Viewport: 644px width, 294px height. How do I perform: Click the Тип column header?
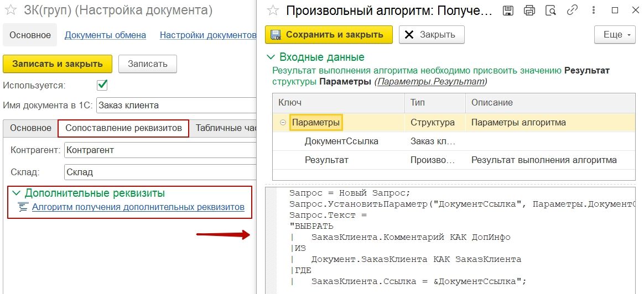coord(435,103)
